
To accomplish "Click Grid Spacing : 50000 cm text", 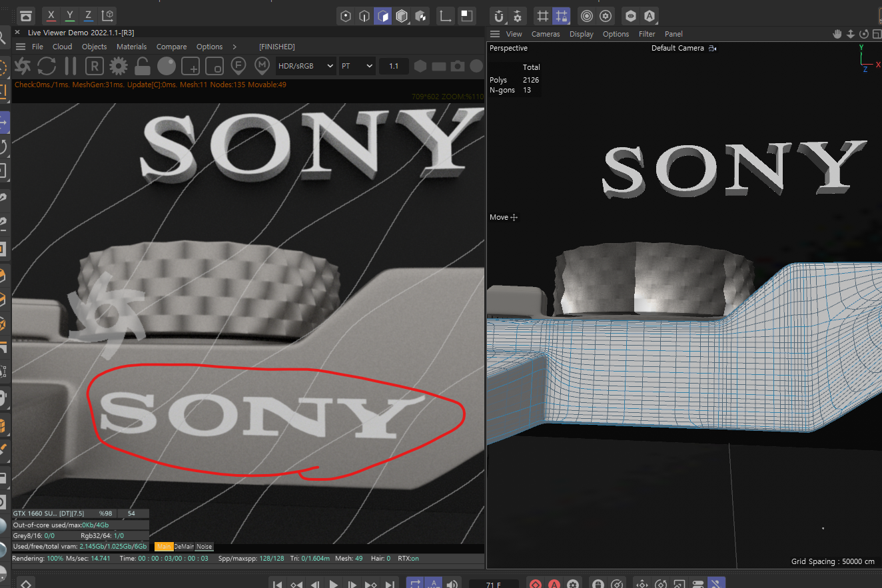I will click(833, 561).
